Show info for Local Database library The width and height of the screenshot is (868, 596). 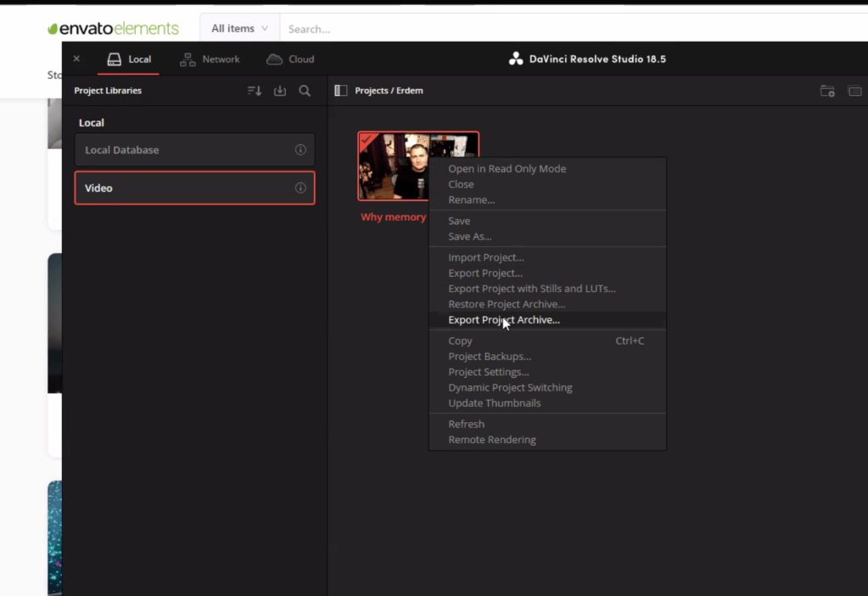tap(300, 149)
